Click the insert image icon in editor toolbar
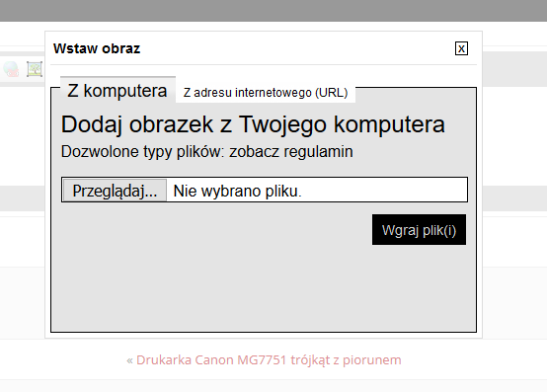 point(35,69)
